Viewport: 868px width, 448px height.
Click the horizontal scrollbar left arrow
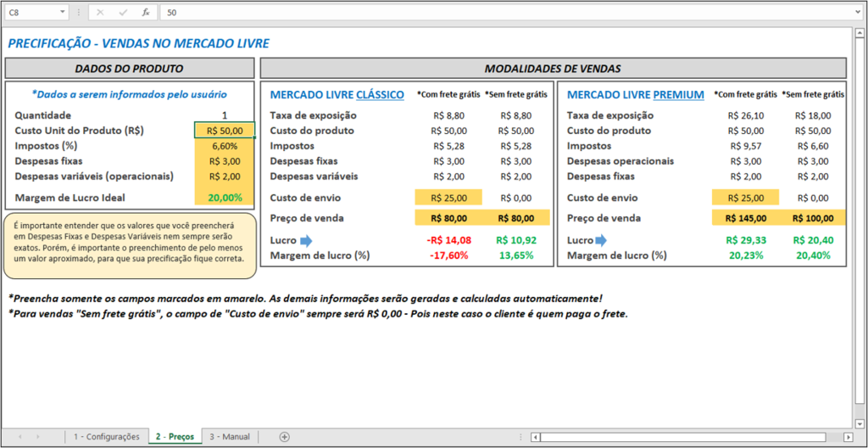536,437
